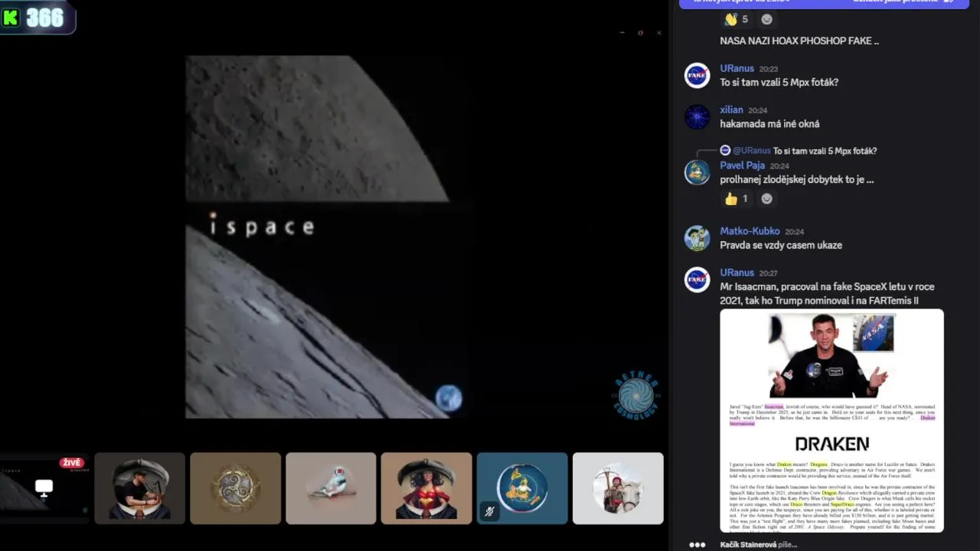
Task: Click the URanus username at 20:27
Action: (x=737, y=272)
